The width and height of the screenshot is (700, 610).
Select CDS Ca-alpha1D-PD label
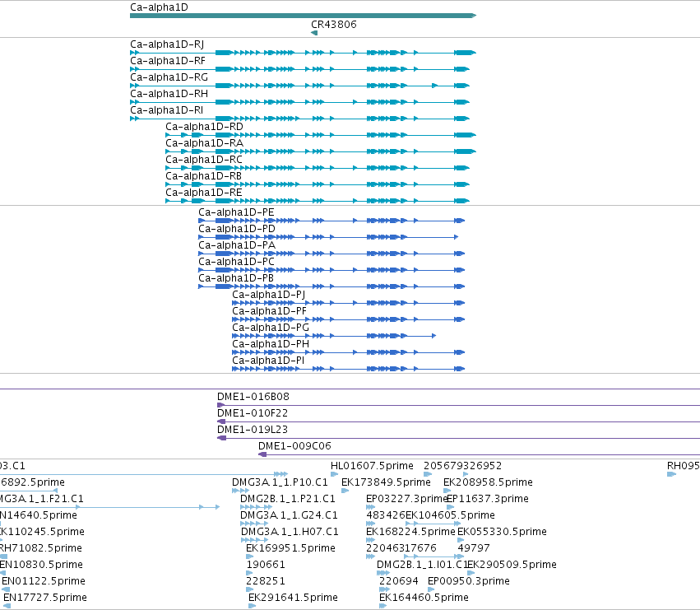(237, 229)
